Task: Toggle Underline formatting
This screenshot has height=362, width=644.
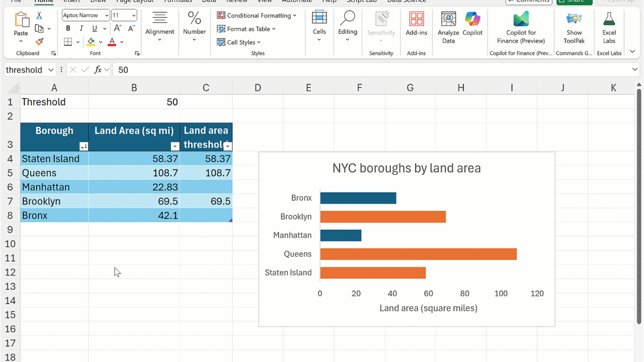Action: 95,29
